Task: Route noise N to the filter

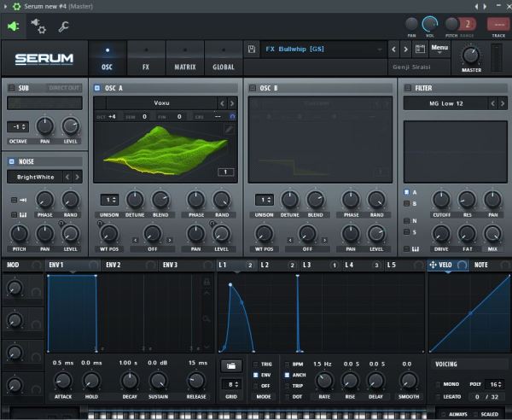Action: 406,221
